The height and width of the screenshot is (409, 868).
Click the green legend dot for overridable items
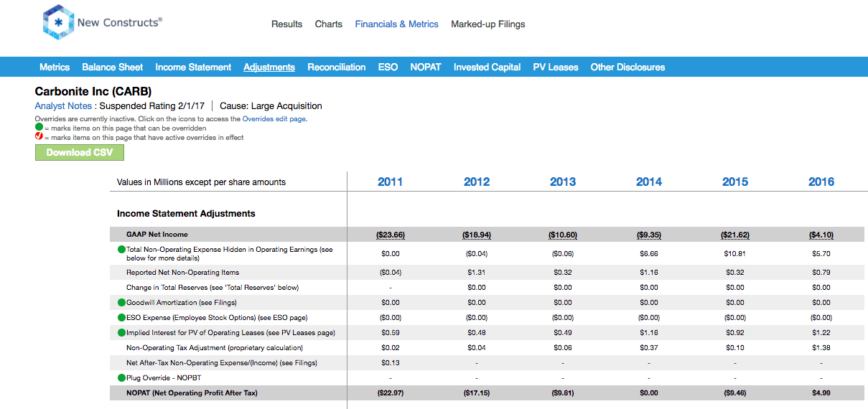[39, 128]
